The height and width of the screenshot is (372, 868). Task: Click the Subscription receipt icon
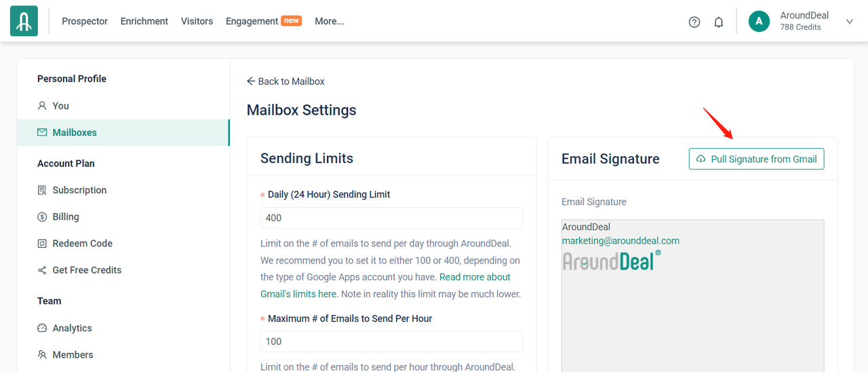tap(42, 190)
